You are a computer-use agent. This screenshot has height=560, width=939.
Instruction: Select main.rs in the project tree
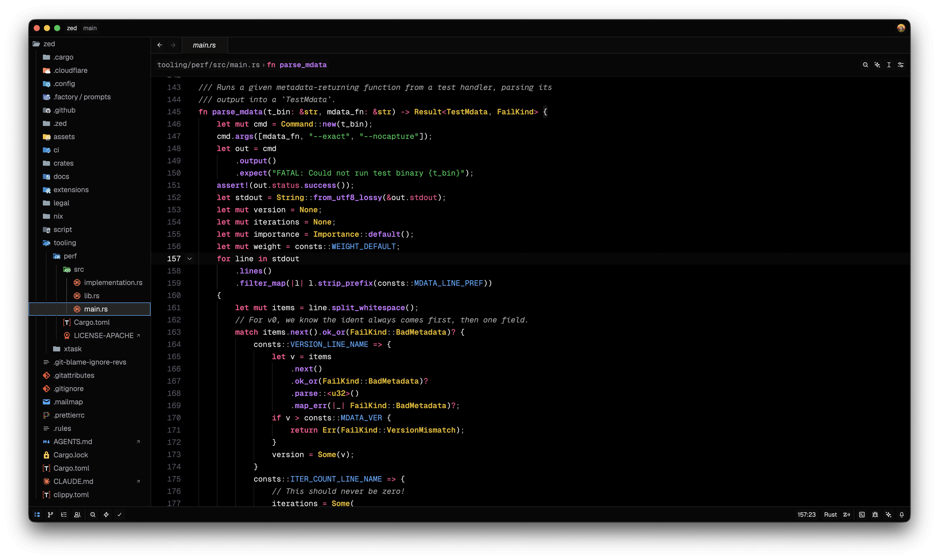click(90, 309)
